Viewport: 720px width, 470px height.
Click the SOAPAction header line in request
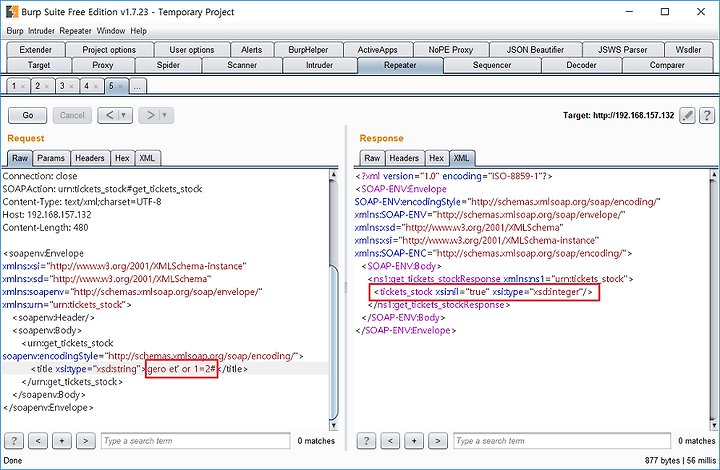102,189
